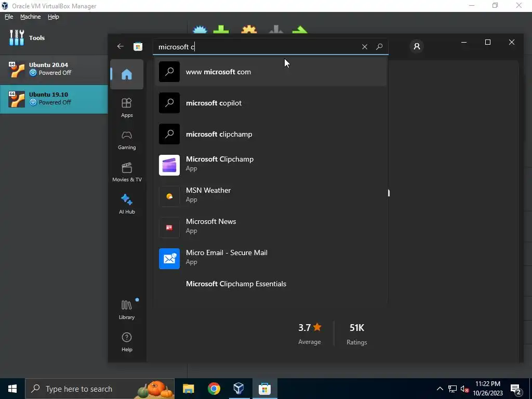Click the VirtualBox New toolbar icon

tap(200, 29)
